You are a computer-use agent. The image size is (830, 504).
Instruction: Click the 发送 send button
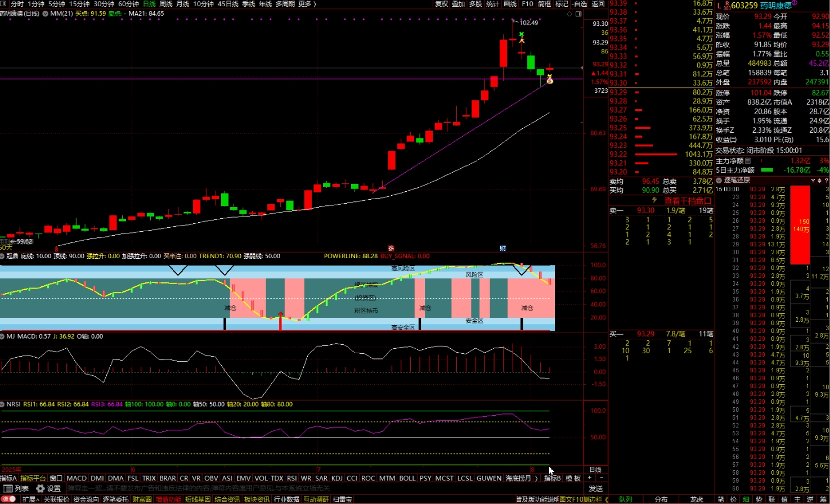(595, 488)
